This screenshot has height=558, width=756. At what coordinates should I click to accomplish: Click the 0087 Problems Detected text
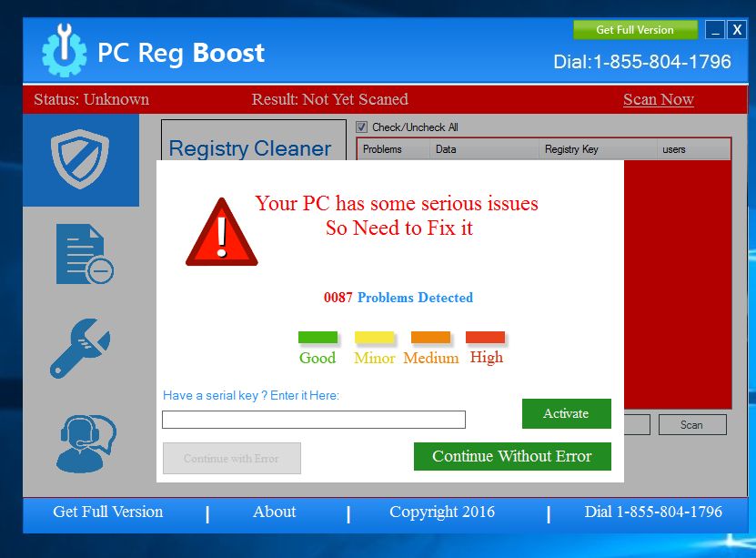tap(398, 298)
